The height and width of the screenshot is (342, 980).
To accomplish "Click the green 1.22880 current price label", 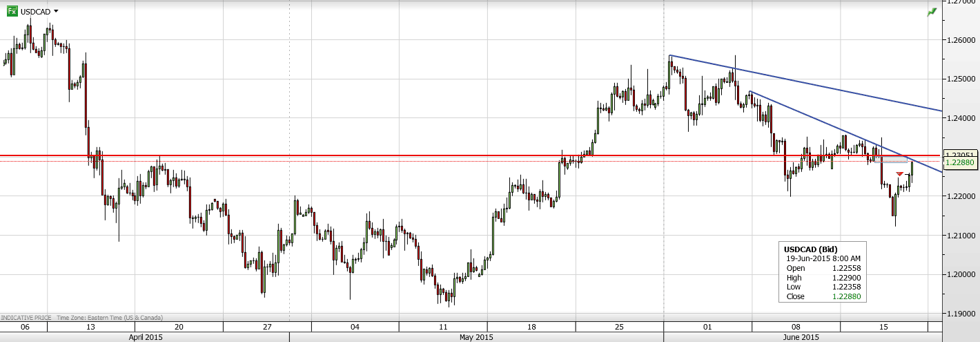I will (x=961, y=162).
